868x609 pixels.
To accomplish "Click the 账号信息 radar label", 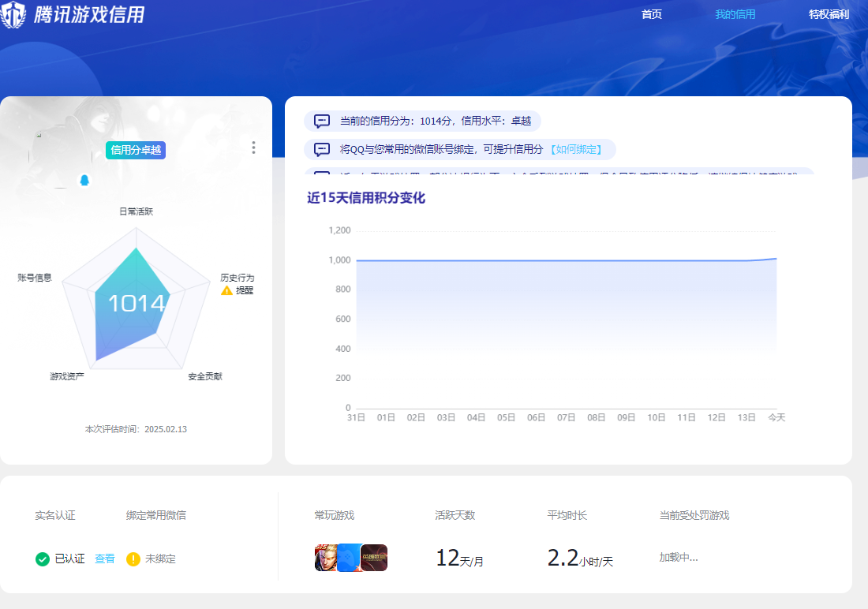I will 34,278.
